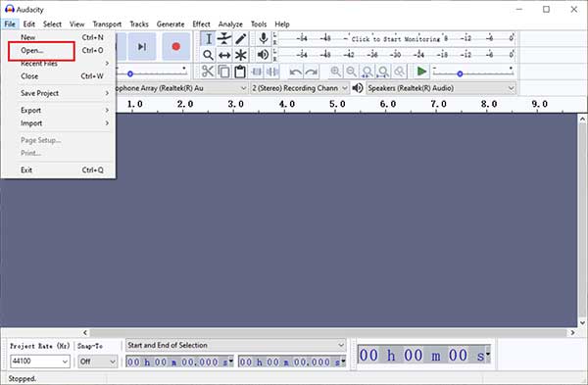Select the Multi-Tool asterisk
The width and height of the screenshot is (588, 385).
pos(241,55)
